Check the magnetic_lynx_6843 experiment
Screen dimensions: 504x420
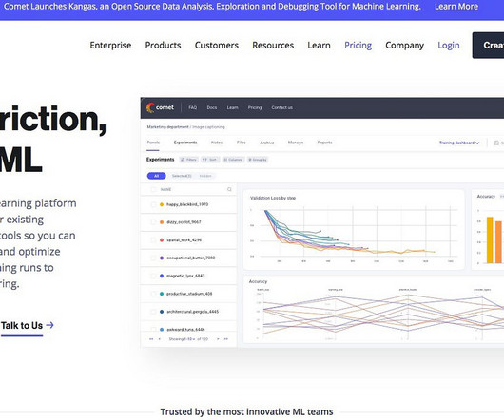pyautogui.click(x=153, y=276)
